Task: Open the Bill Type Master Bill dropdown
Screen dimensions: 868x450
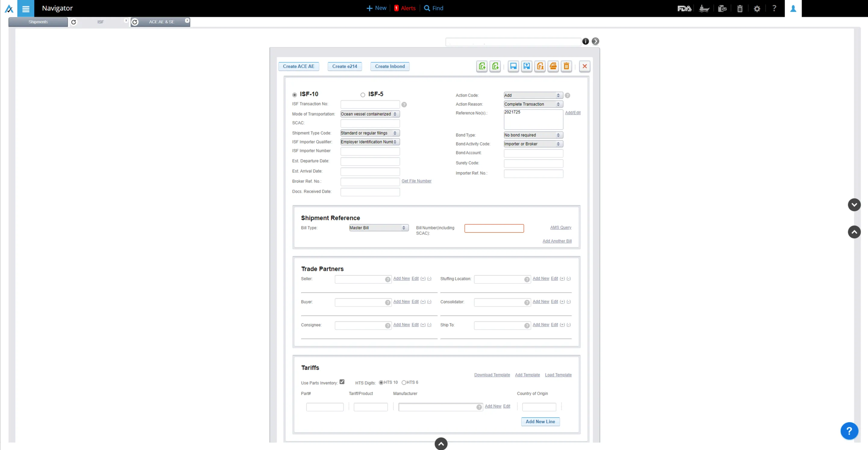Action: [x=378, y=228]
